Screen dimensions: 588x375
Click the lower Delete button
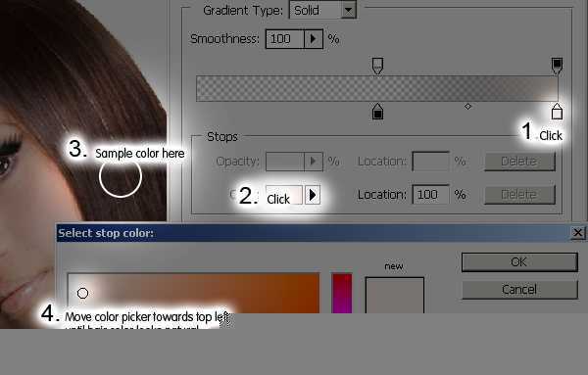(519, 195)
